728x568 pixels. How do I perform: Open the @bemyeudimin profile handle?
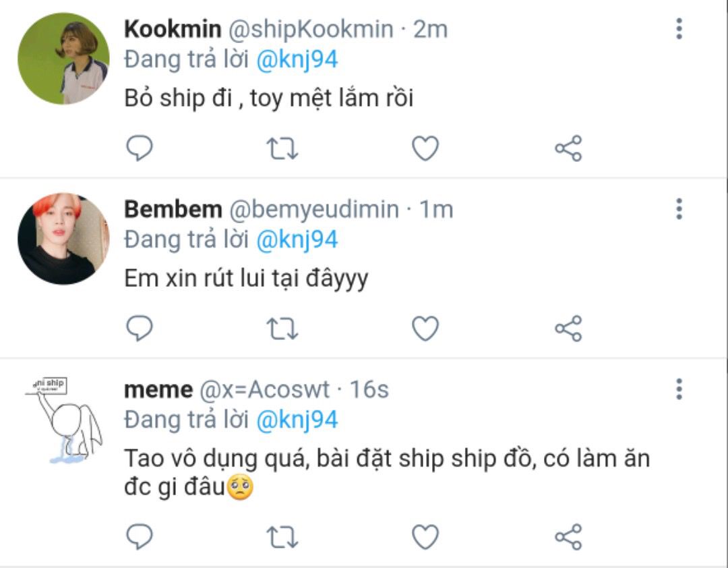pos(315,210)
